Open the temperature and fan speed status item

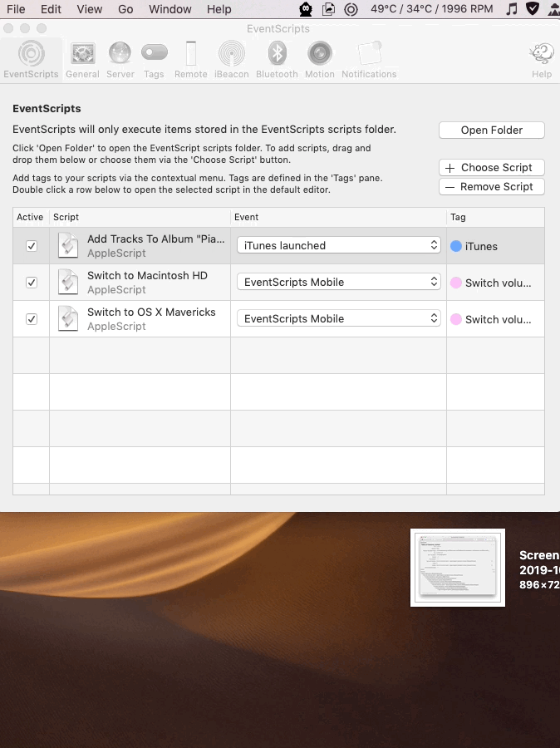pos(432,9)
